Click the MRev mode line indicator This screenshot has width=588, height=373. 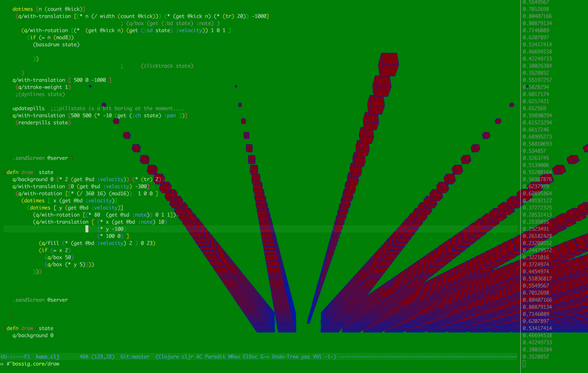(x=234, y=357)
